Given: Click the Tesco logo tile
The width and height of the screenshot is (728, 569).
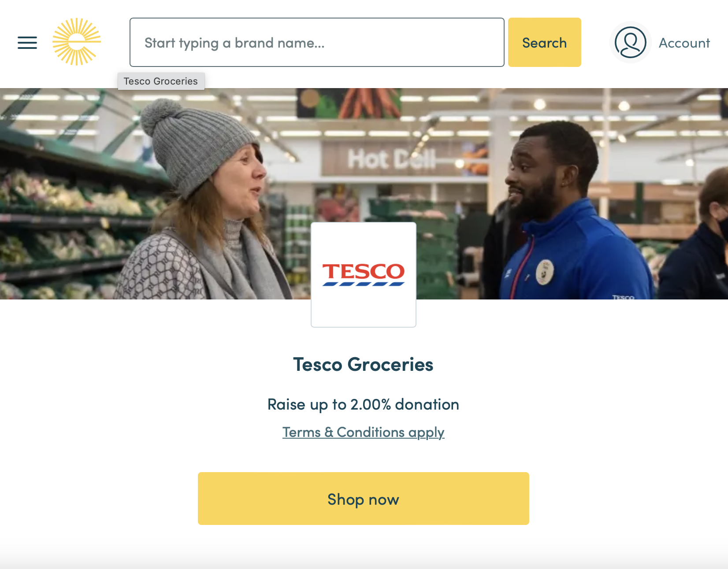Looking at the screenshot, I should (364, 275).
